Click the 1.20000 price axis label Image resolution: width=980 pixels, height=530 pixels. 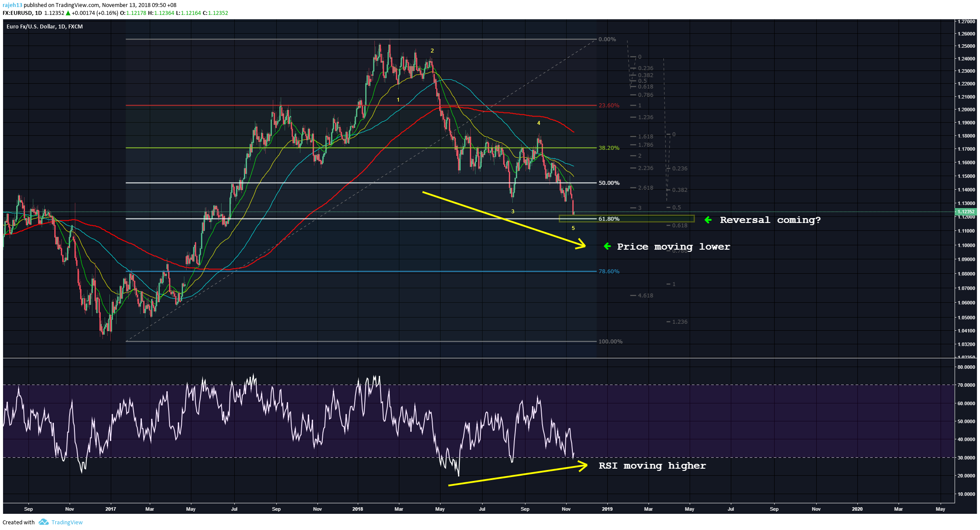966,110
